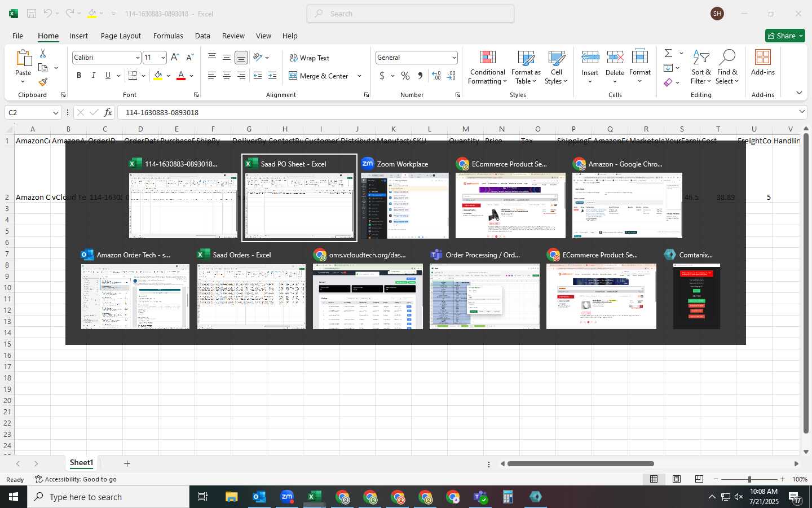The image size is (812, 508).
Task: Click the yellow Fill Color swatch
Action: point(158,76)
